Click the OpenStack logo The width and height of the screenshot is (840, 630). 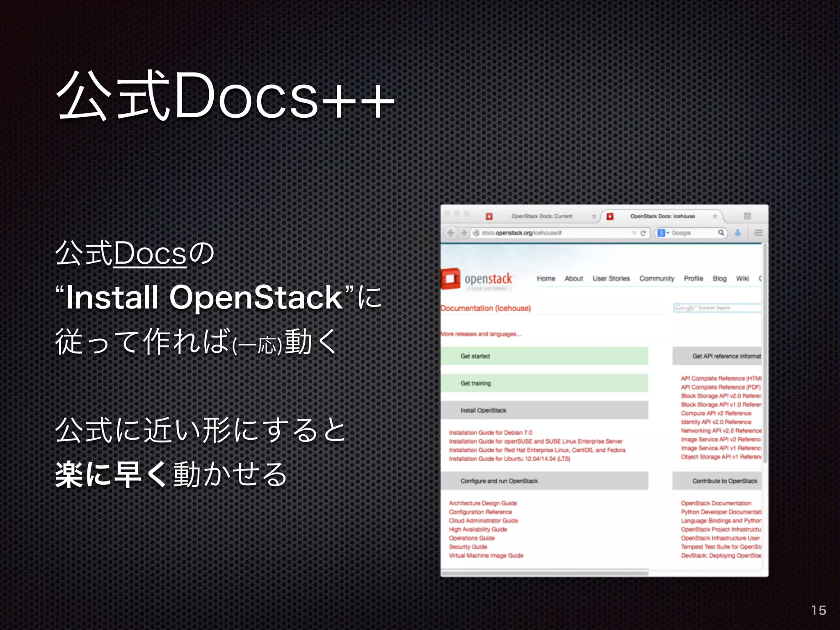pos(477,279)
